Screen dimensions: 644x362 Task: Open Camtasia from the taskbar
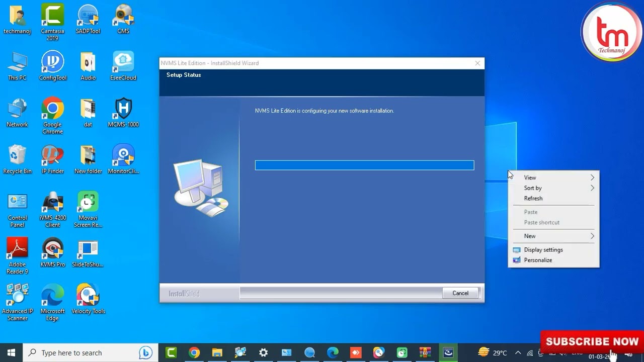(x=171, y=352)
